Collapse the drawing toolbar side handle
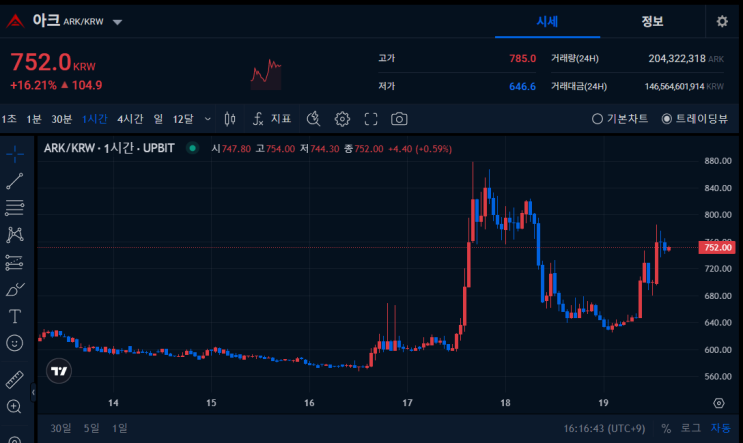The height and width of the screenshot is (443, 743). point(33,392)
